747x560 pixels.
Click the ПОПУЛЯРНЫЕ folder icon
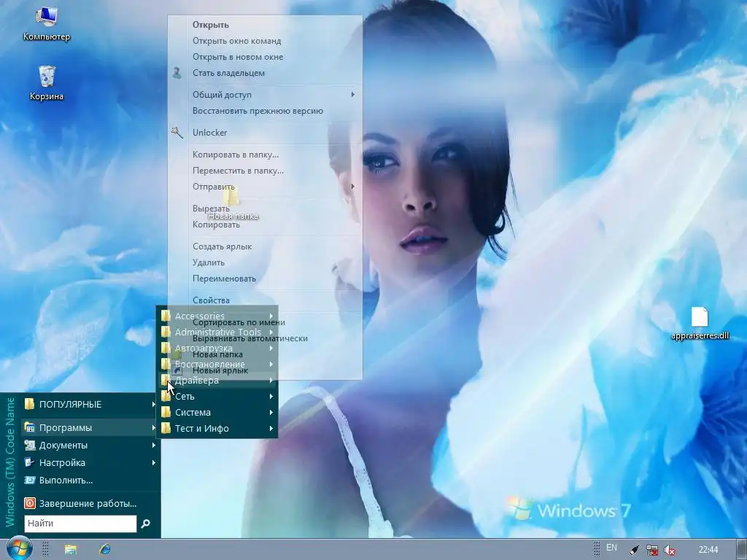point(29,404)
